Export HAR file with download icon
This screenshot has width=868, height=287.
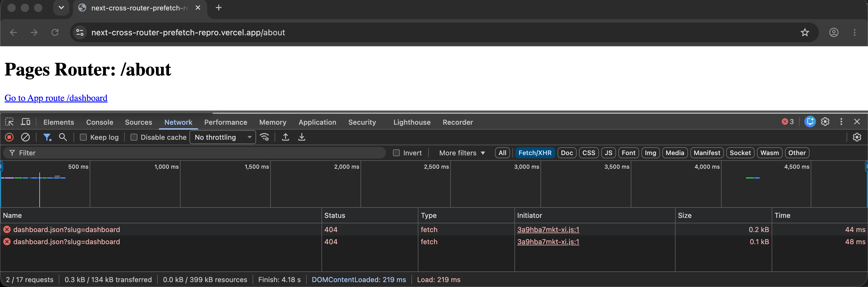[x=302, y=137]
